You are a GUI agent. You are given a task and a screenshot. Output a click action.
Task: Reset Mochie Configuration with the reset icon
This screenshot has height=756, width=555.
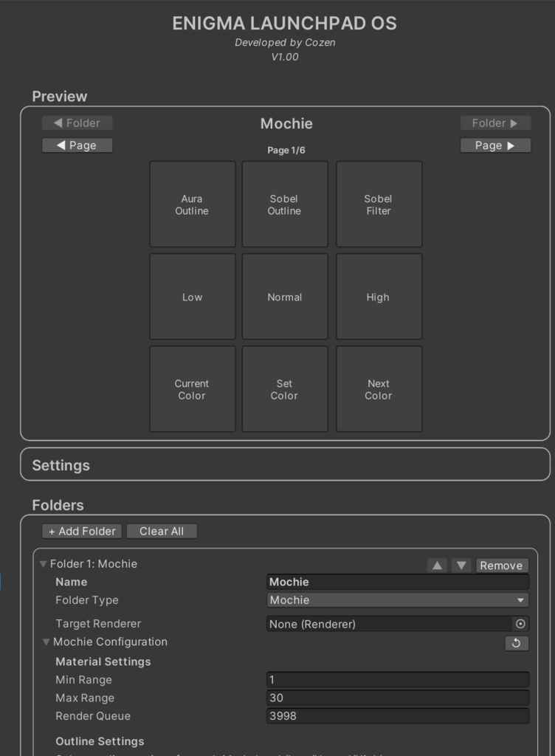click(517, 643)
